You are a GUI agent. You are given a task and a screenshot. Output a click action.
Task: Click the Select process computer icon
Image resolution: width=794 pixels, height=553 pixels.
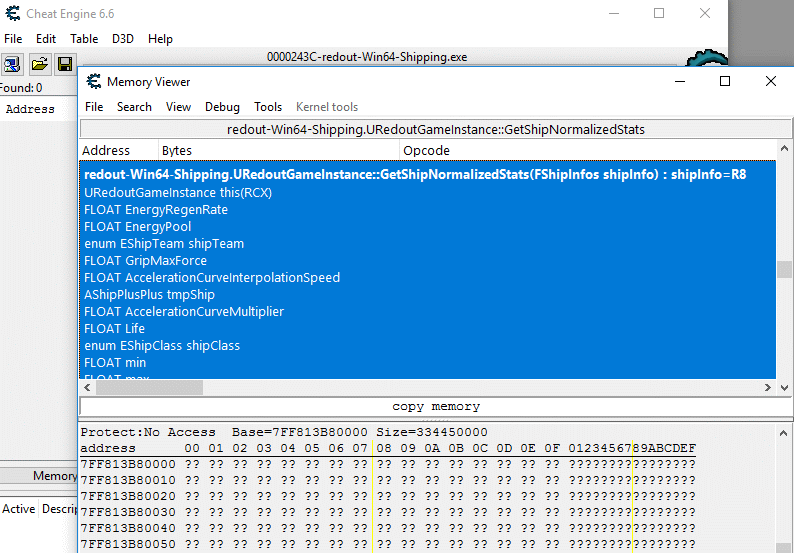coord(12,65)
